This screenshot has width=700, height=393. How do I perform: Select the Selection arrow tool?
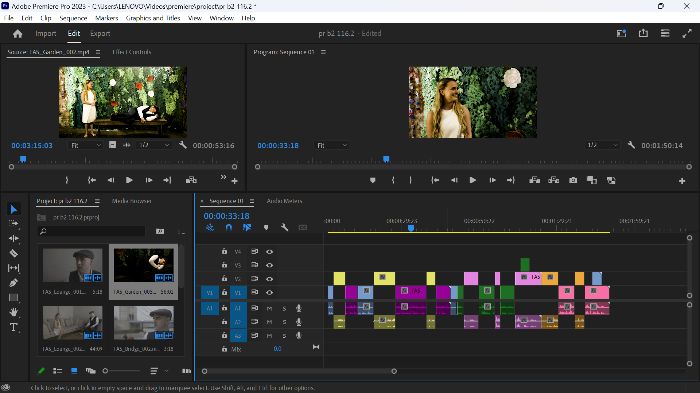pyautogui.click(x=13, y=209)
